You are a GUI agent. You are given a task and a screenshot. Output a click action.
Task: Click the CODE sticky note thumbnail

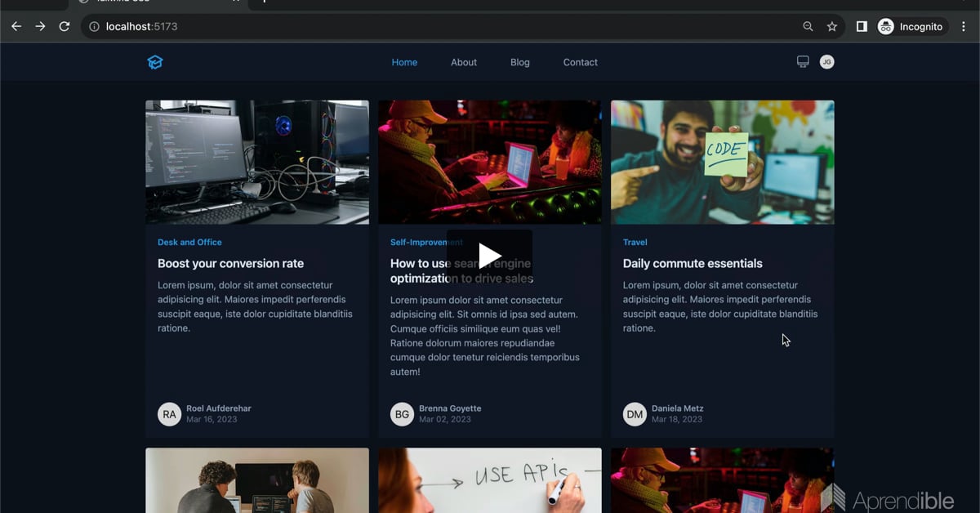click(x=723, y=162)
